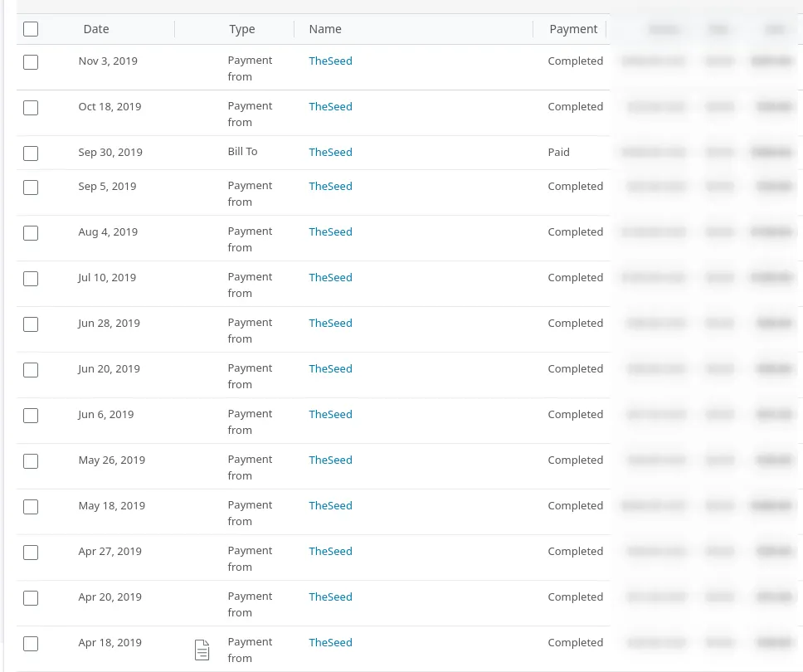
Task: Open the note icon on Apr 18, 2019 row
Action: 202,650
